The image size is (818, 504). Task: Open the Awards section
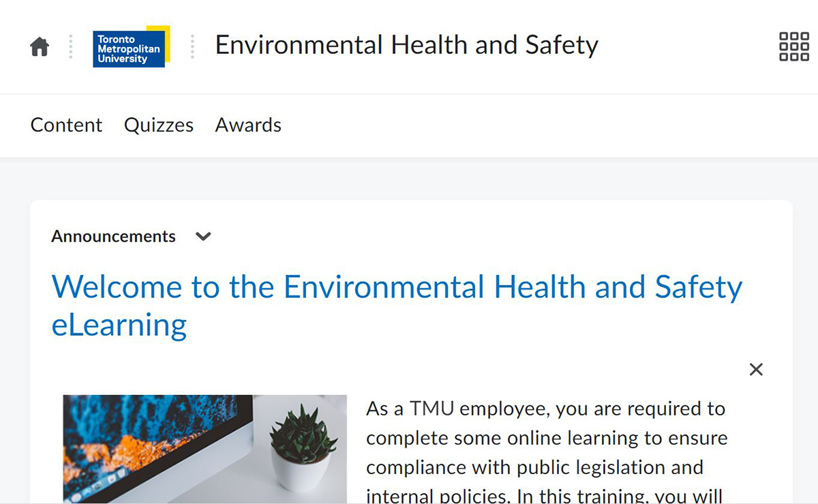pos(248,125)
